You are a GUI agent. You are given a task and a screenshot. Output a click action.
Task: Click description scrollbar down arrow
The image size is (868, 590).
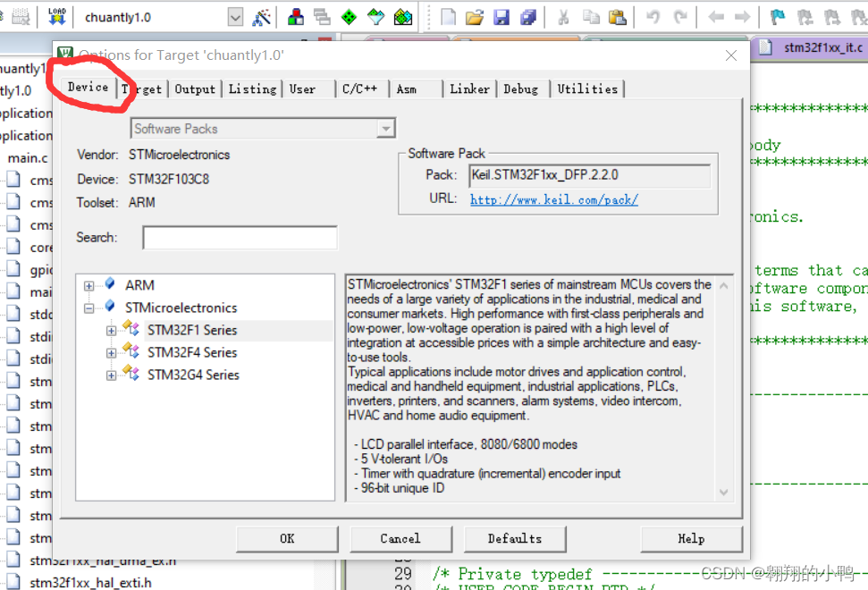pyautogui.click(x=723, y=492)
